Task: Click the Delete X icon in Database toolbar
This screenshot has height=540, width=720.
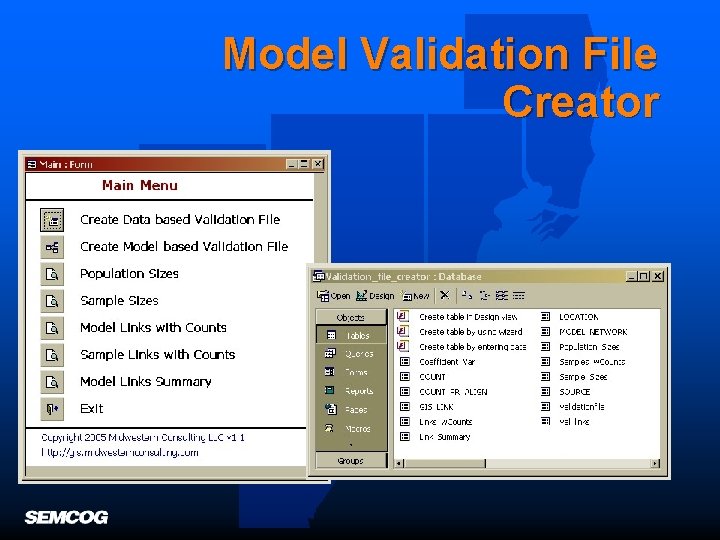Action: pyautogui.click(x=444, y=295)
